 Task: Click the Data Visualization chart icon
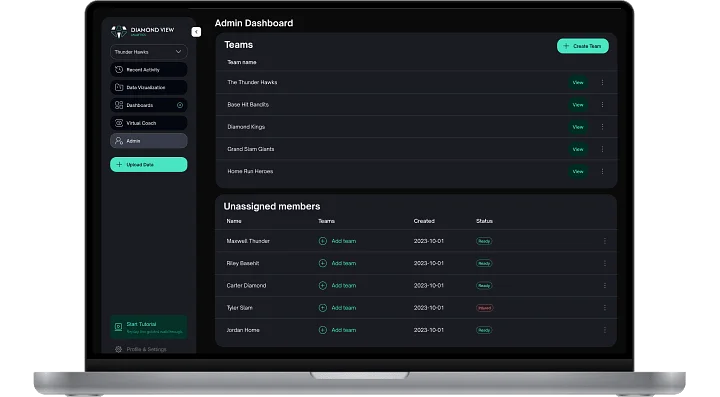(x=119, y=87)
